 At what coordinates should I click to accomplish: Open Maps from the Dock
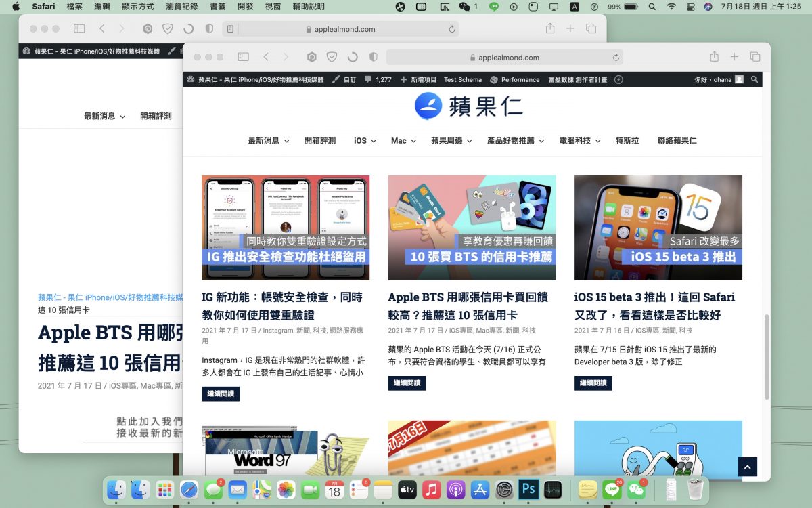[262, 489]
